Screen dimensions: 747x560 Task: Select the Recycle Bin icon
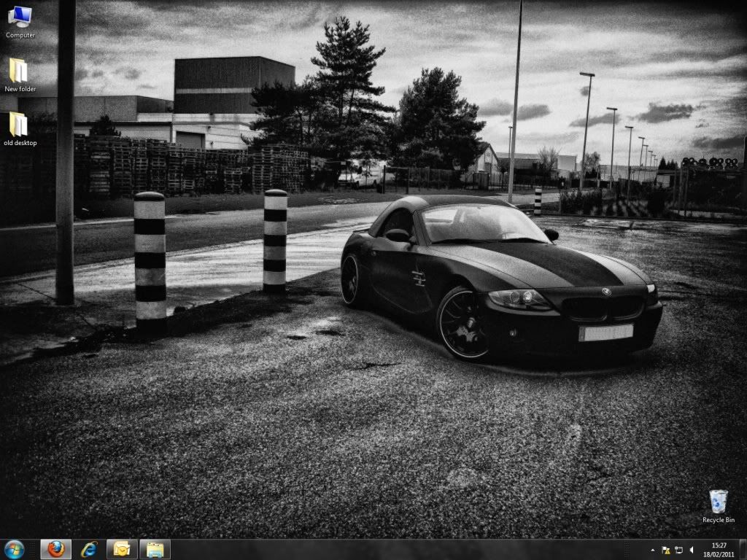pyautogui.click(x=719, y=506)
